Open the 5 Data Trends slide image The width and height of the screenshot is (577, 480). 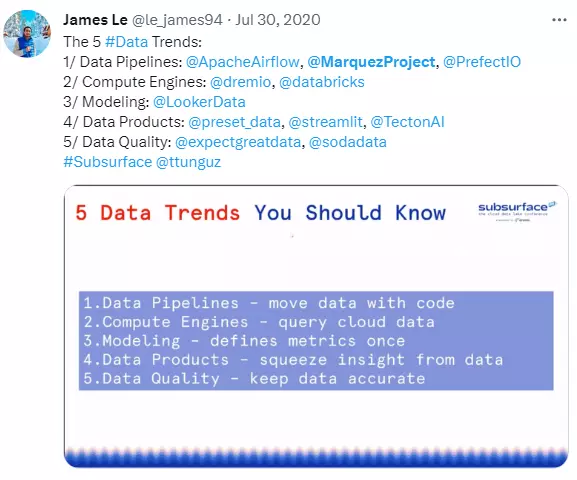click(x=316, y=326)
